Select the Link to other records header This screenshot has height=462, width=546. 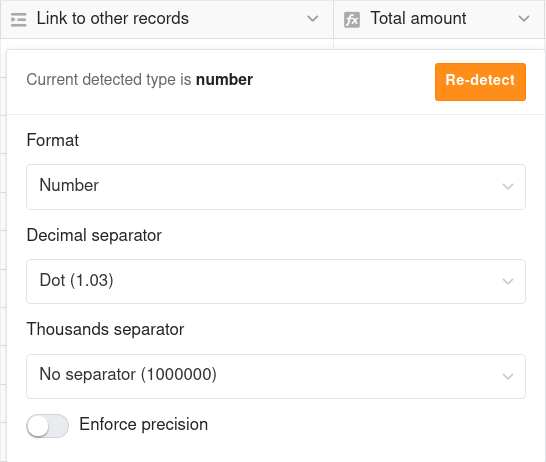click(x=167, y=19)
